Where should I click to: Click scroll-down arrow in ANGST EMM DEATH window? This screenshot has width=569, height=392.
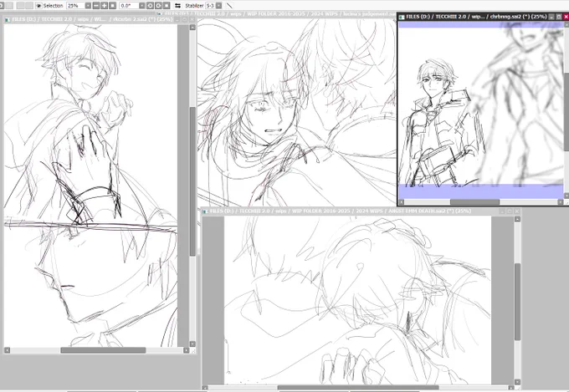tap(517, 382)
